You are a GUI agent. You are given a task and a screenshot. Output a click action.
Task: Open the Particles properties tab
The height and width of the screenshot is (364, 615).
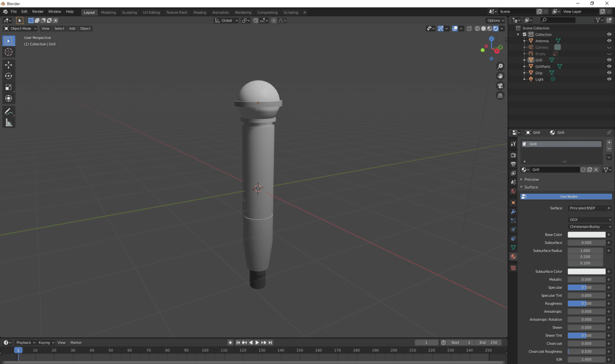(513, 221)
